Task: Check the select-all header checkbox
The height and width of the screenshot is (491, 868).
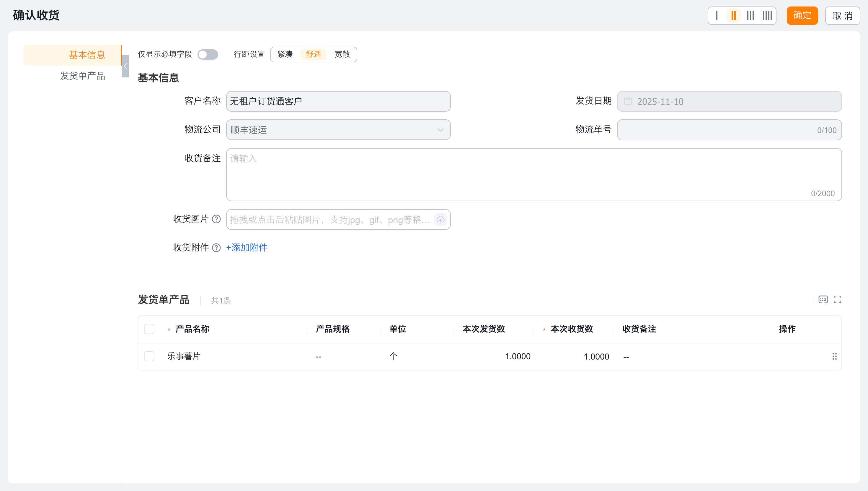Action: pyautogui.click(x=149, y=329)
